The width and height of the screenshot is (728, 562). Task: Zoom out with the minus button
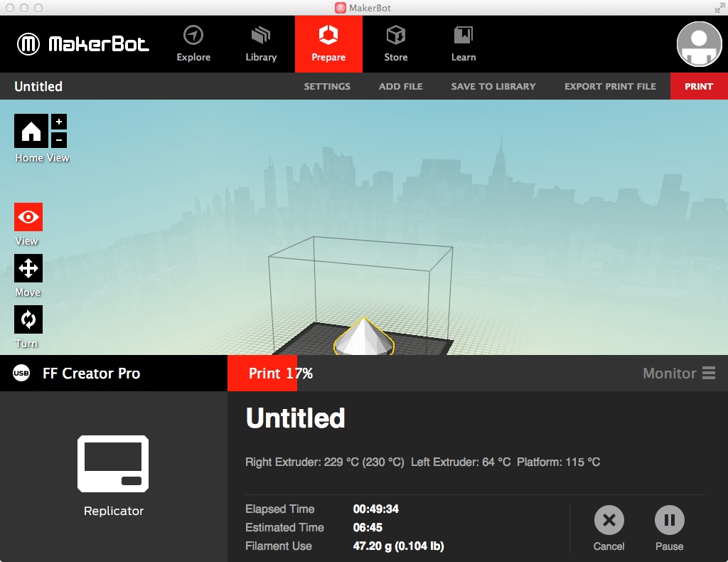click(x=59, y=140)
